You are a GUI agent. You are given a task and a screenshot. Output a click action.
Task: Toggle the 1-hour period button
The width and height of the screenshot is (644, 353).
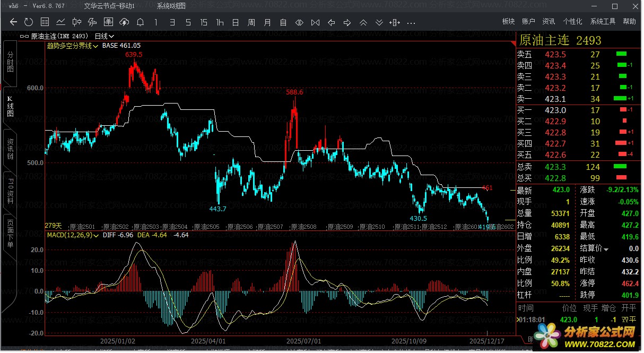coord(220,22)
